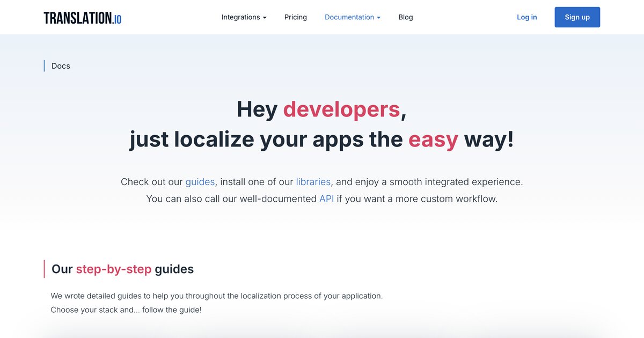Follow the API documentation link
The height and width of the screenshot is (338, 644).
click(326, 199)
